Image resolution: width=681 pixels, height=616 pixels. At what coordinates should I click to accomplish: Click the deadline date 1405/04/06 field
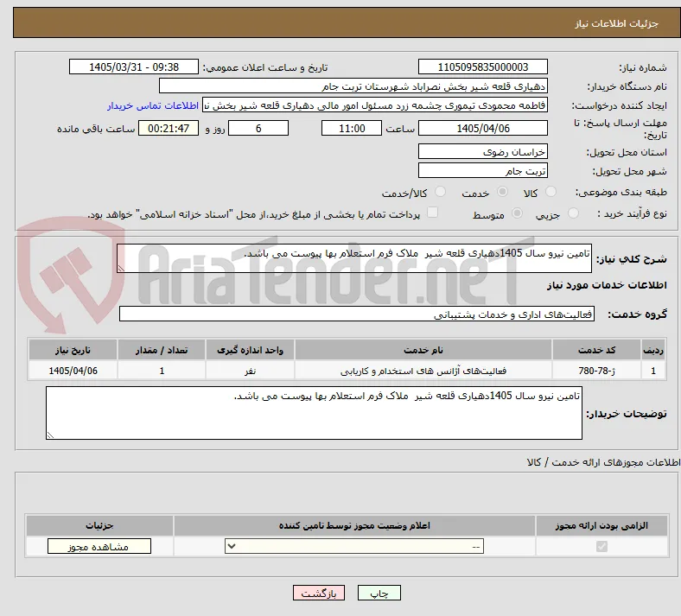(483, 128)
